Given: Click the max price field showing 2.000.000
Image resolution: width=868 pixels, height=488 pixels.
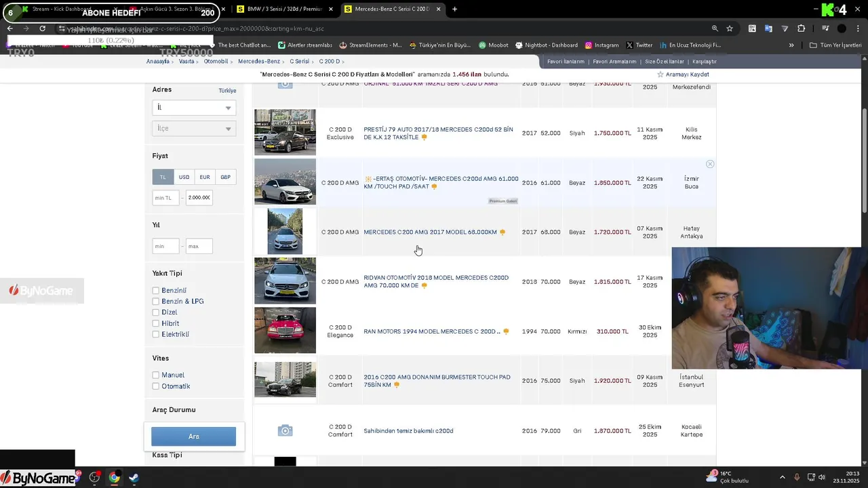Looking at the screenshot, I should tap(199, 197).
